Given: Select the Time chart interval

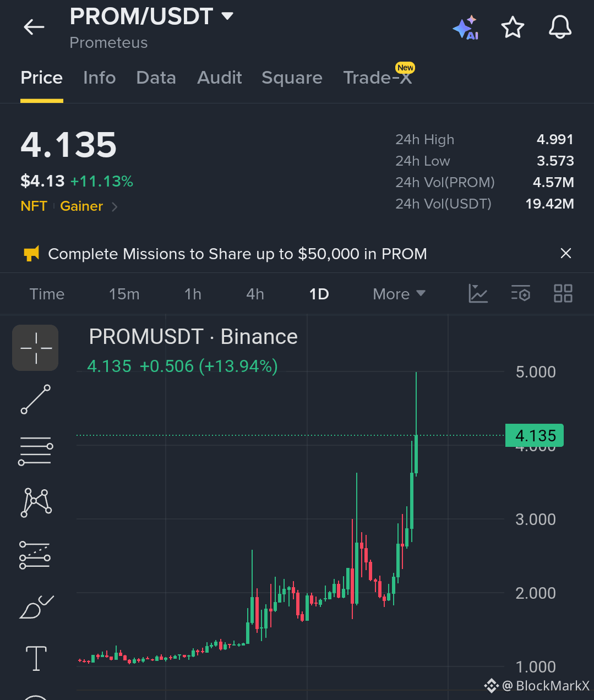Looking at the screenshot, I should tap(47, 294).
